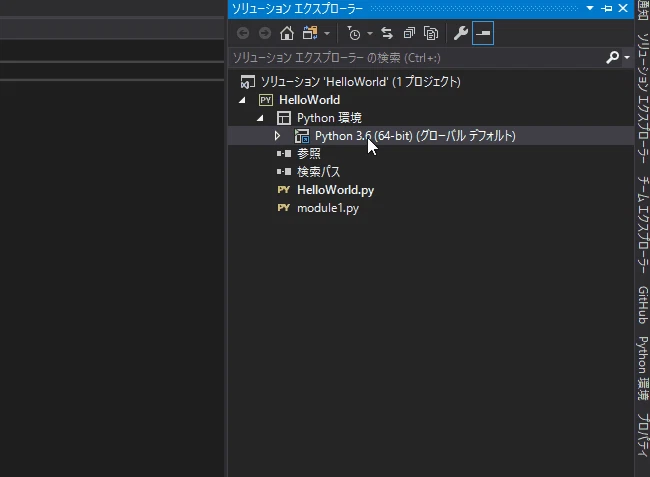Select Python 3.6 (64-bit) environment item

click(415, 136)
